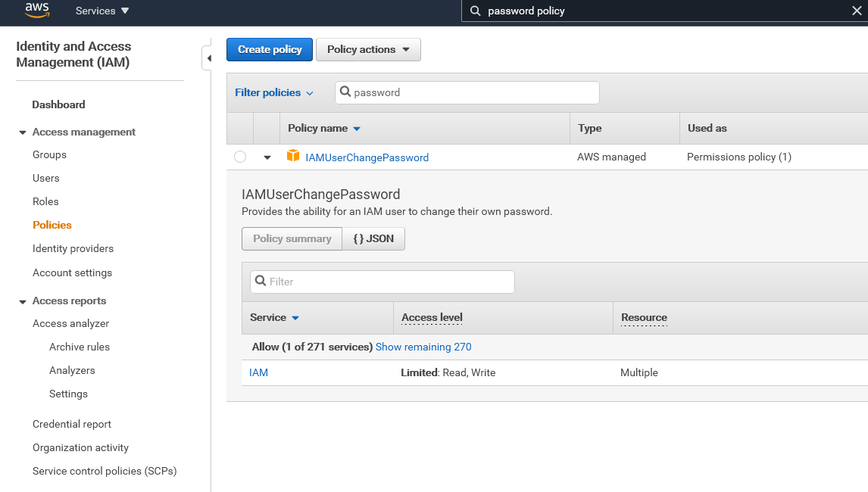The image size is (868, 492).
Task: Click the Multiple resource cell
Action: (x=639, y=373)
